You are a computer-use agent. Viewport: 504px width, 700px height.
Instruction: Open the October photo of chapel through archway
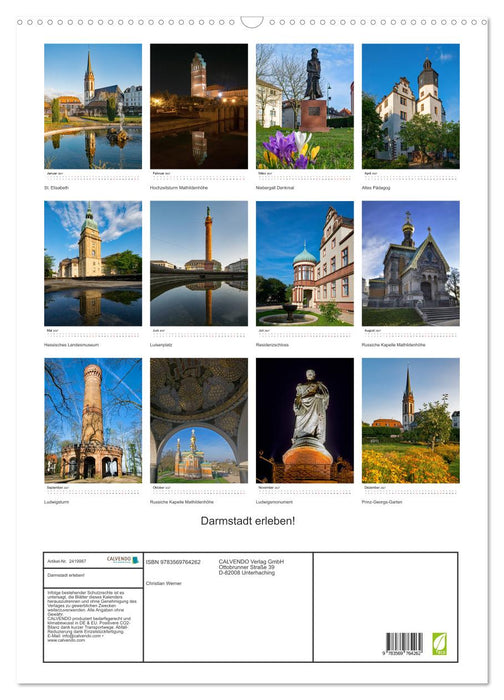[199, 421]
